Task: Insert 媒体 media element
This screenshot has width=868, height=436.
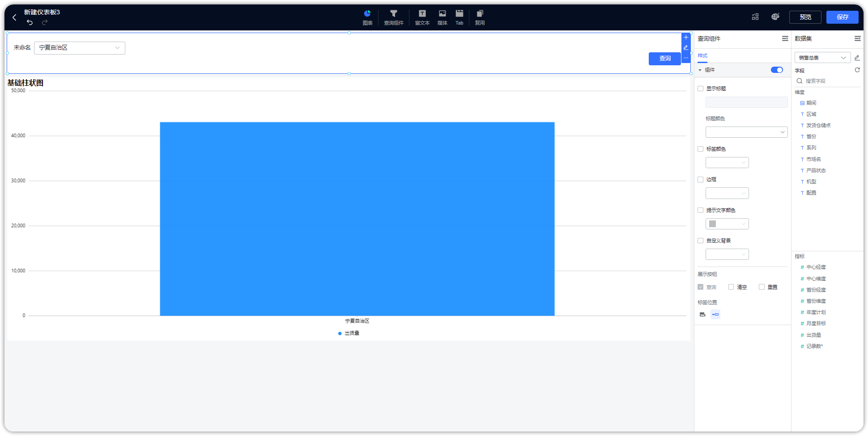Action: click(443, 17)
